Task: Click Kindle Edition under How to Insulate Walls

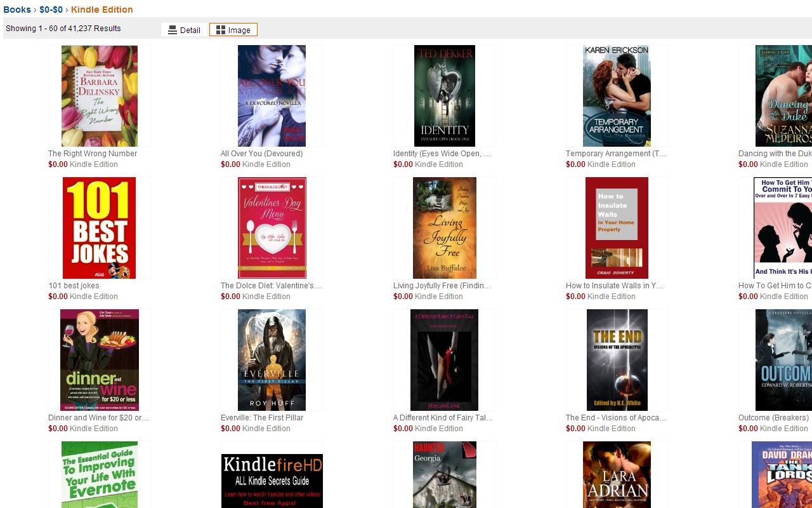Action: pyautogui.click(x=612, y=297)
